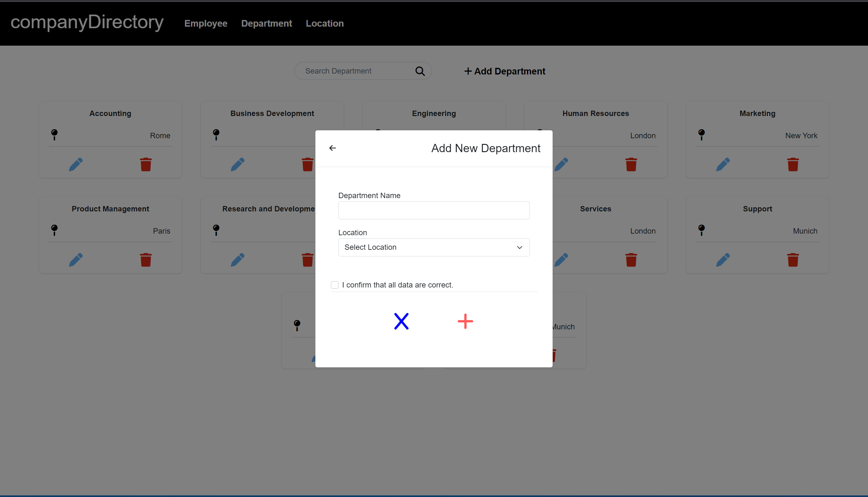
Task: Delete the Marketing department
Action: (792, 164)
